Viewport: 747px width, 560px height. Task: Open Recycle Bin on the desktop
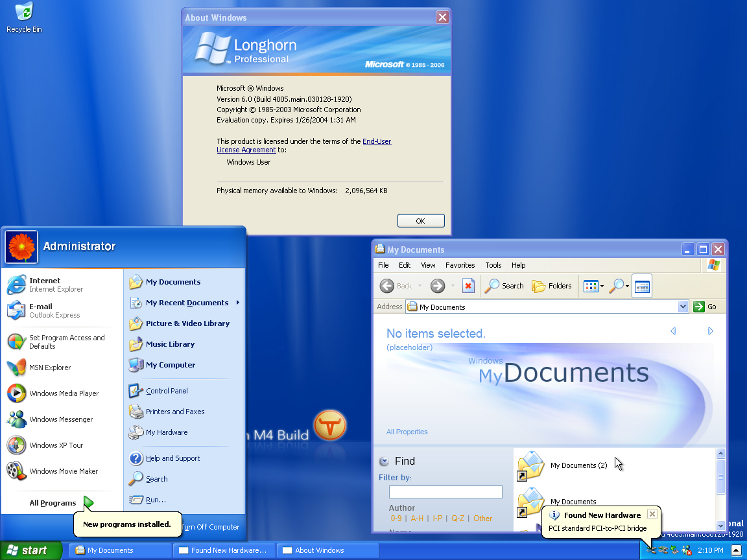click(24, 18)
